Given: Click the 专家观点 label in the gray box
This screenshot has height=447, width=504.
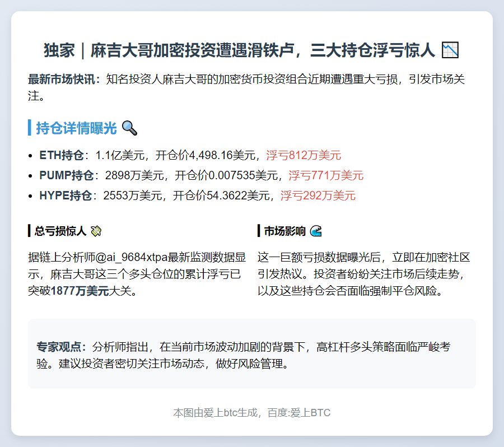Looking at the screenshot, I should [x=61, y=347].
